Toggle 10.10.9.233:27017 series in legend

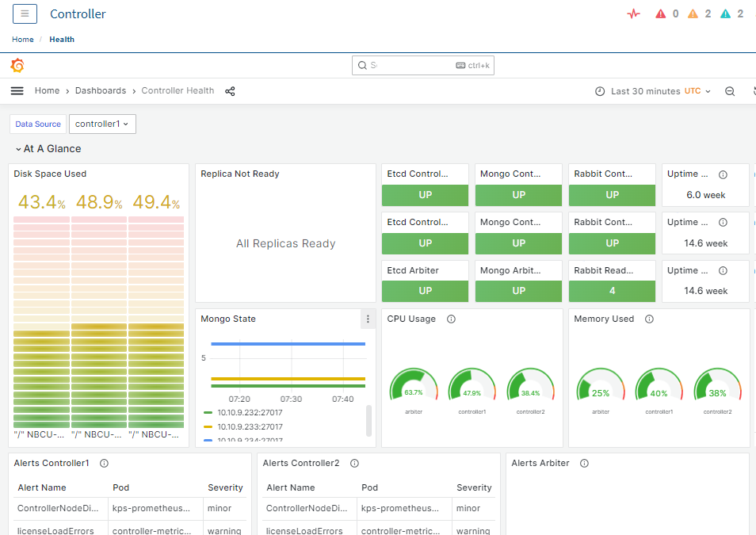tap(250, 426)
